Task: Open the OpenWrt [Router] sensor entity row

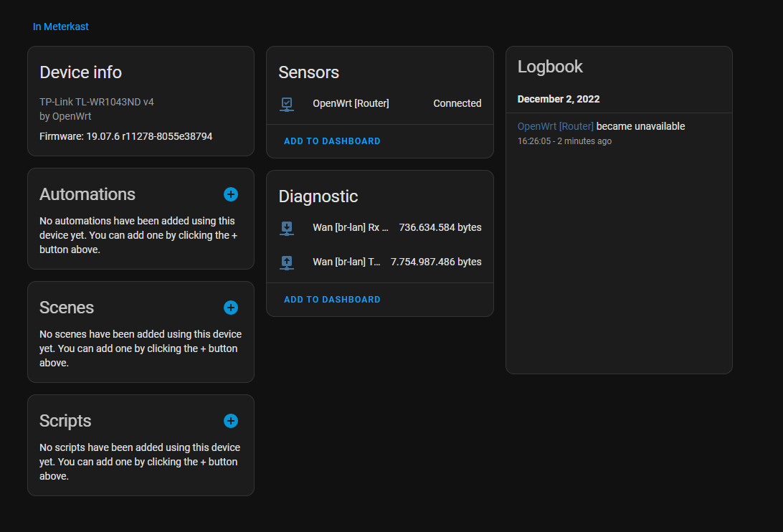Action: [380, 103]
